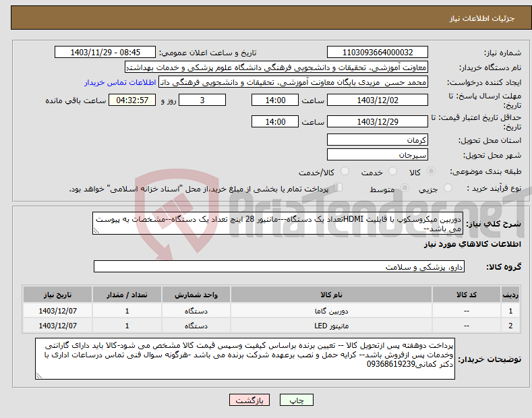Click the goods group field دارو، پزشکی و سلامت
The image size is (532, 418).
click(279, 267)
